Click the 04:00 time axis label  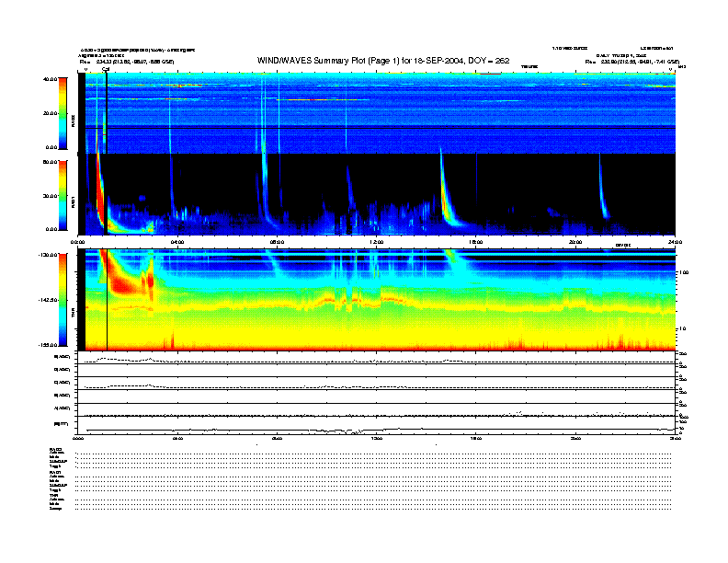(x=177, y=242)
